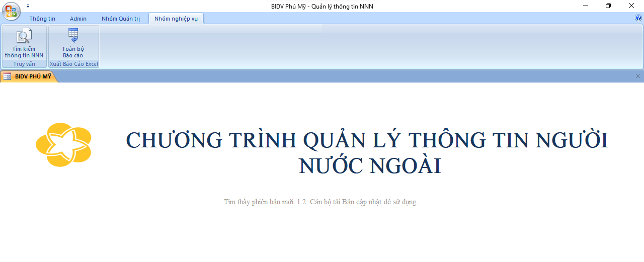Image resolution: width=644 pixels, height=262 pixels.
Task: Select the Nhóm Quản trị tab
Action: (121, 19)
